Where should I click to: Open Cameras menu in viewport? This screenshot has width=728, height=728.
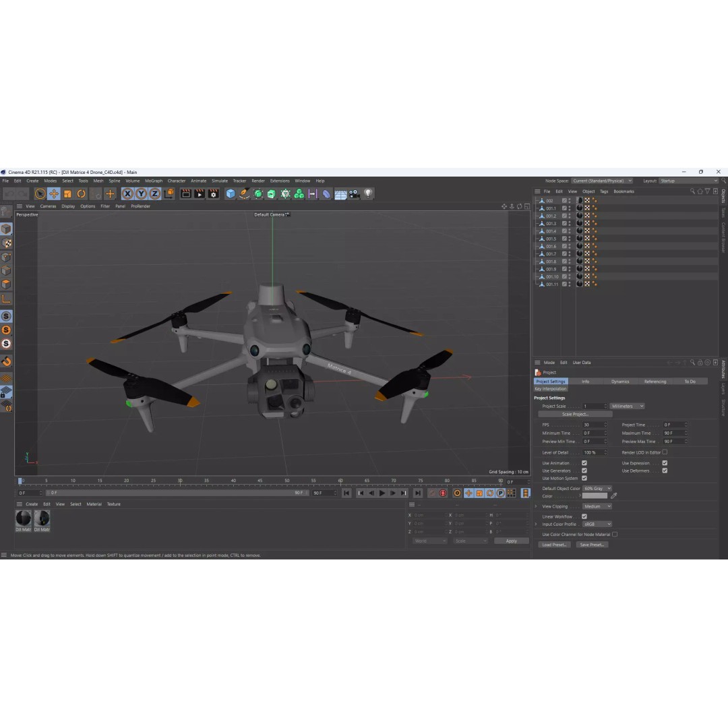(x=48, y=206)
